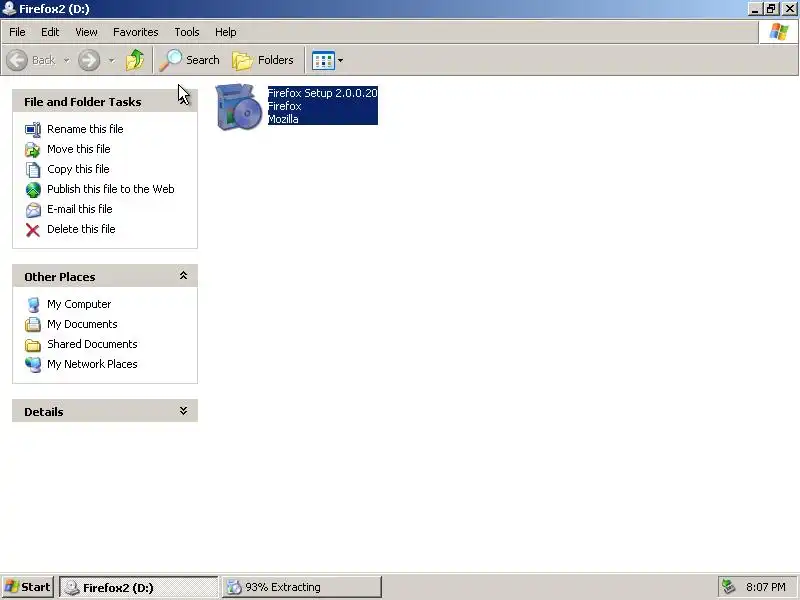Open the Search pane

[189, 60]
